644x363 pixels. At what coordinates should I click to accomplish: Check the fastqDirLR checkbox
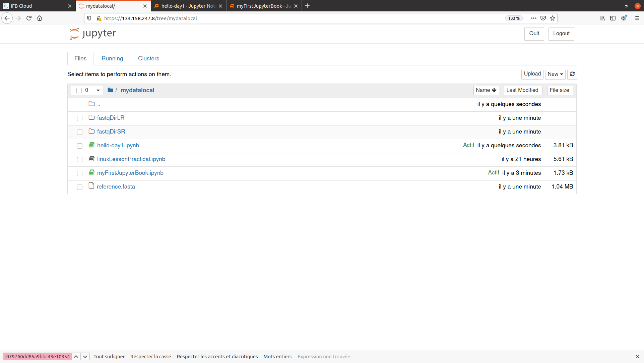click(x=80, y=118)
